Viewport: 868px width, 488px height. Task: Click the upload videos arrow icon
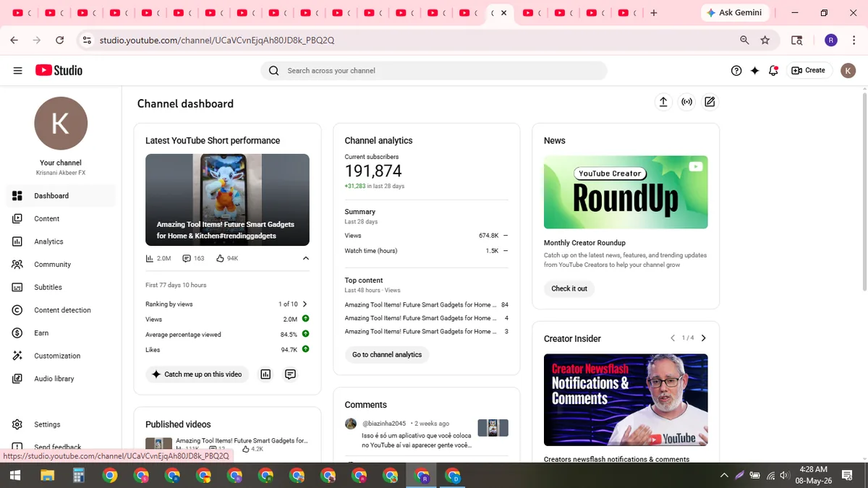[x=663, y=102]
